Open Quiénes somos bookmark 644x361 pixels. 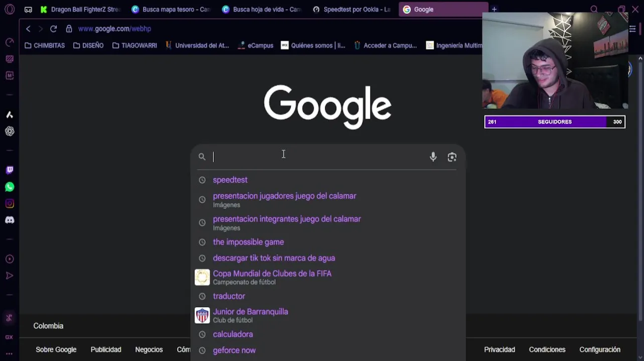[313, 46]
